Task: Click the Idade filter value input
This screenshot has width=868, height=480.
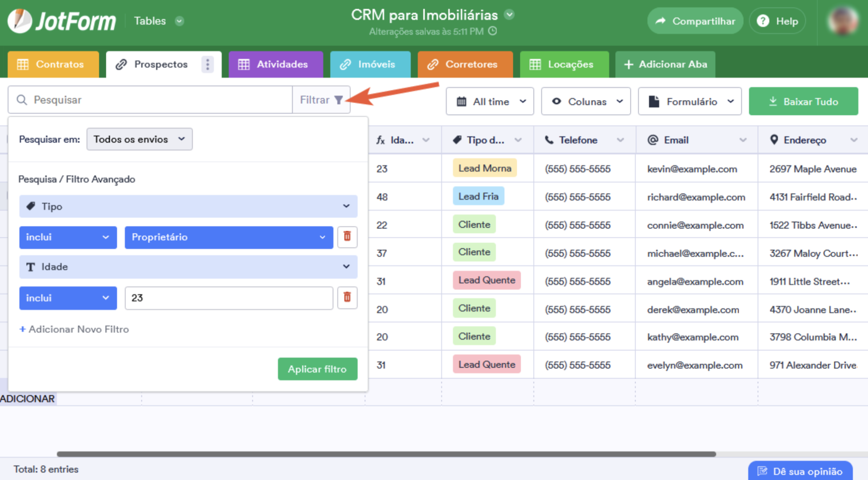Action: point(229,298)
